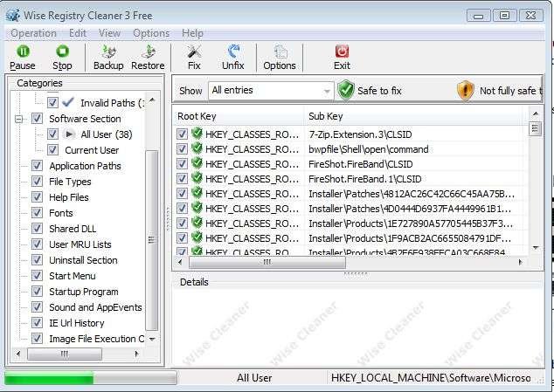This screenshot has height=392, width=554.
Task: Click the safe shield icon on the FireShot.FireBand.1 row
Action: click(197, 178)
